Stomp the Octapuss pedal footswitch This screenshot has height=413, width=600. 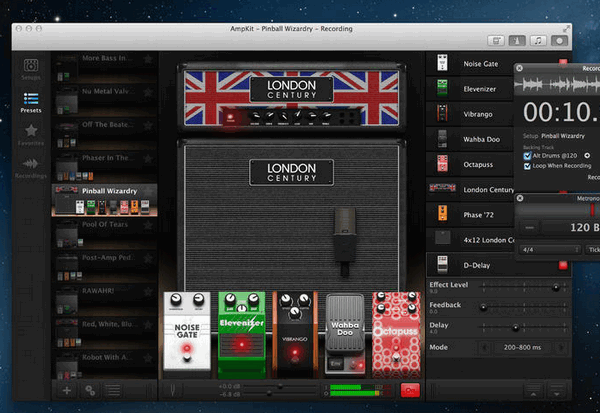pos(396,359)
